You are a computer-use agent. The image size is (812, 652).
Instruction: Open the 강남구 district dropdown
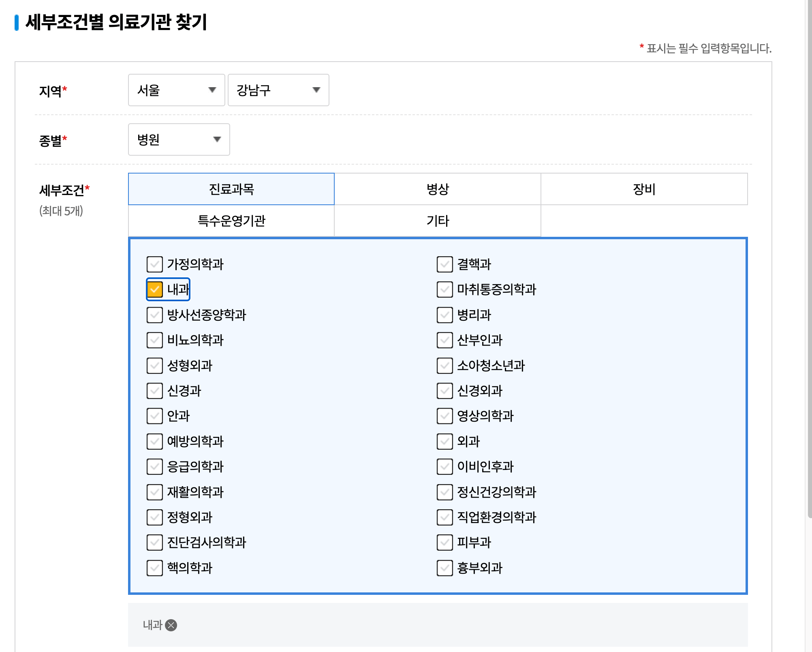pyautogui.click(x=278, y=90)
